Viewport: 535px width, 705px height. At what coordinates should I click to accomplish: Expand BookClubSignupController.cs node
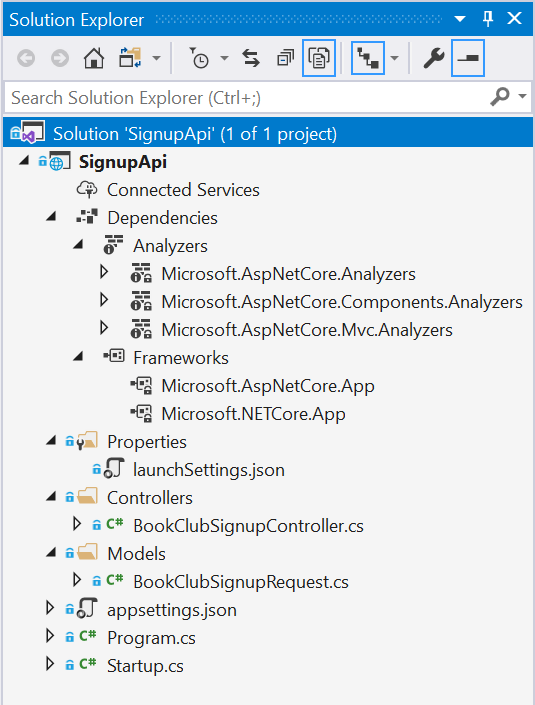[77, 524]
